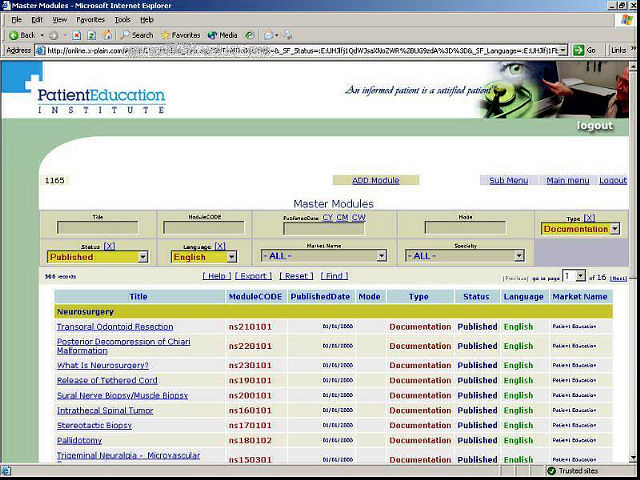
Task: Open the Favorites toolbar button
Action: point(180,35)
